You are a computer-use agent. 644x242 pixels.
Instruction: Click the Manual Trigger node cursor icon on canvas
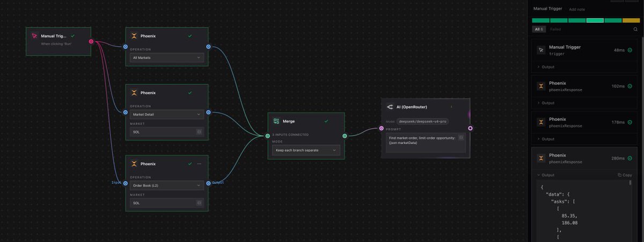pos(34,36)
